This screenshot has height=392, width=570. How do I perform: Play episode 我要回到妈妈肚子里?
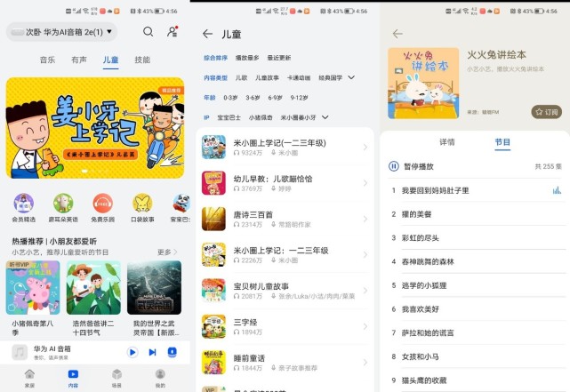pos(435,190)
